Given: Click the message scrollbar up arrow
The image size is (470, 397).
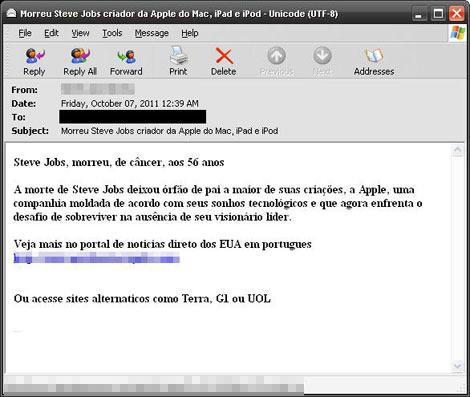Looking at the screenshot, I should 457,150.
